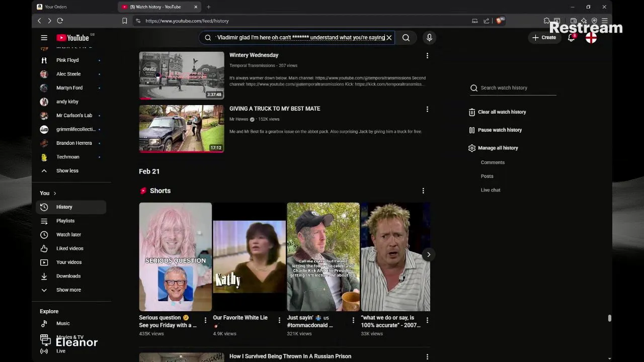Bookmark this page using the bookmark icon
644x362 pixels.
click(x=124, y=21)
